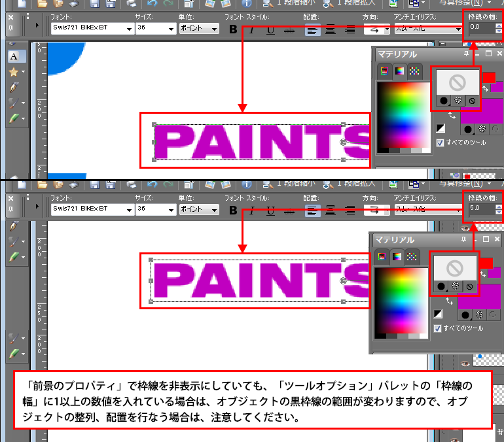Image resolution: width=504 pixels, height=442 pixels.
Task: Align text right in upper screenshot
Action: coord(350,30)
